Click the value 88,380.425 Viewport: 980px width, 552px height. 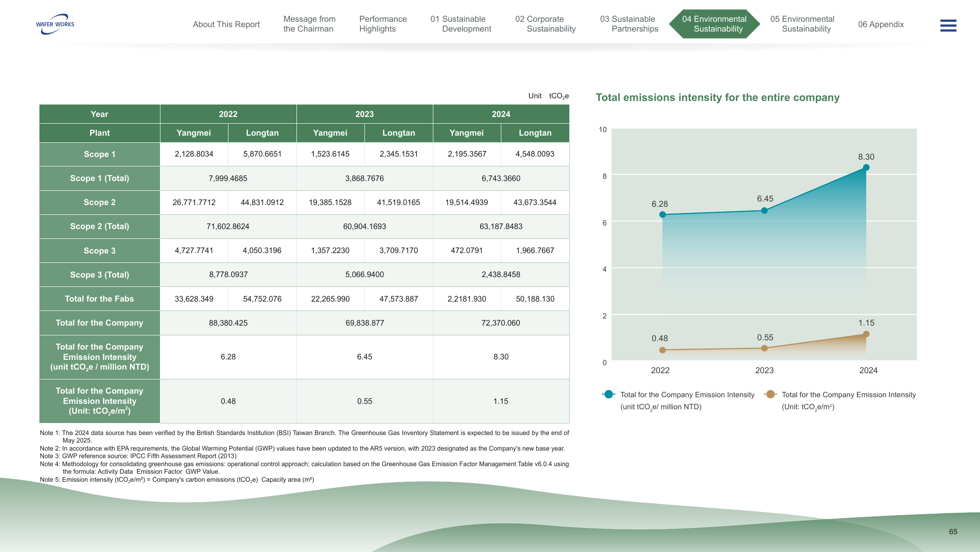point(228,323)
